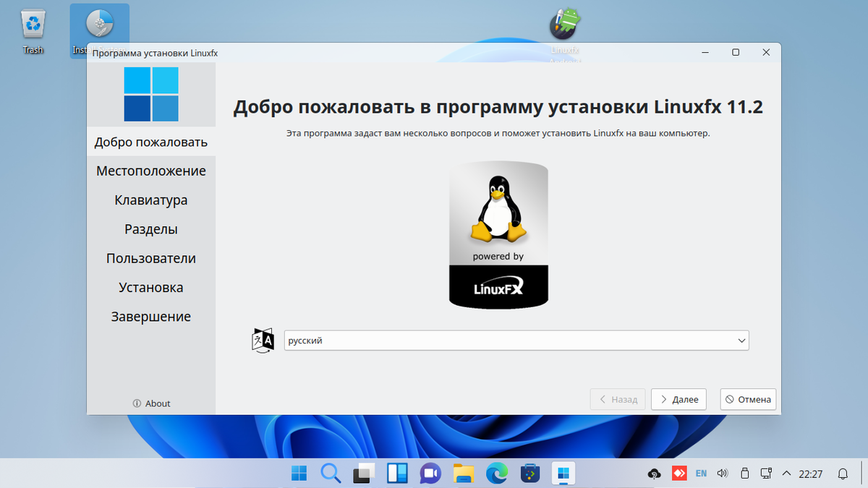868x488 pixels.
Task: Click the Tux penguin LinuxFX badge image
Action: [498, 234]
